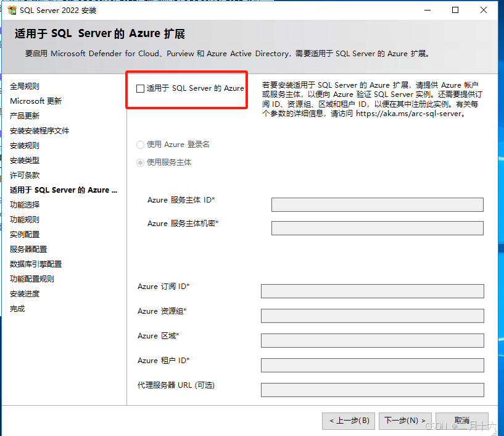Select 功能选择 step in sidebar
The width and height of the screenshot is (504, 436).
coord(25,204)
